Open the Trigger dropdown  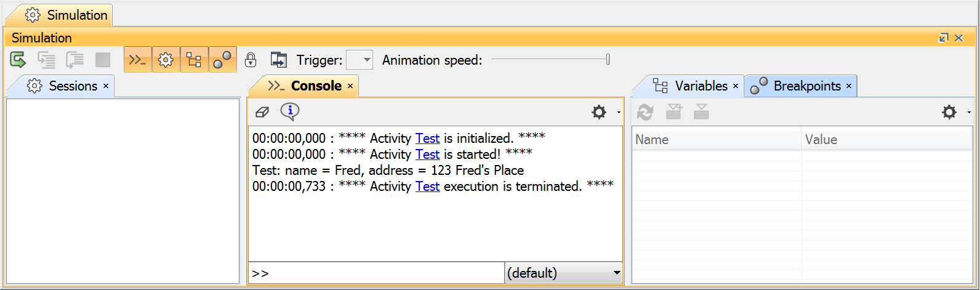point(360,60)
